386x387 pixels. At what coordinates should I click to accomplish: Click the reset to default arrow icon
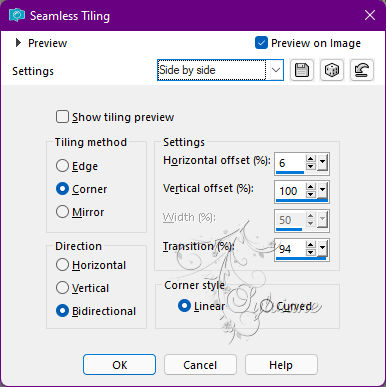(362, 70)
